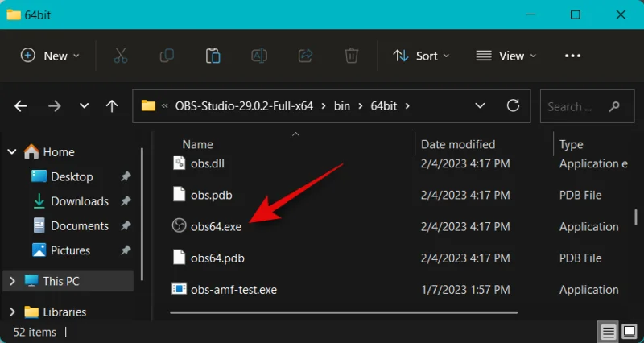
Task: Click the horizontal scrollbar under file list
Action: (344, 312)
